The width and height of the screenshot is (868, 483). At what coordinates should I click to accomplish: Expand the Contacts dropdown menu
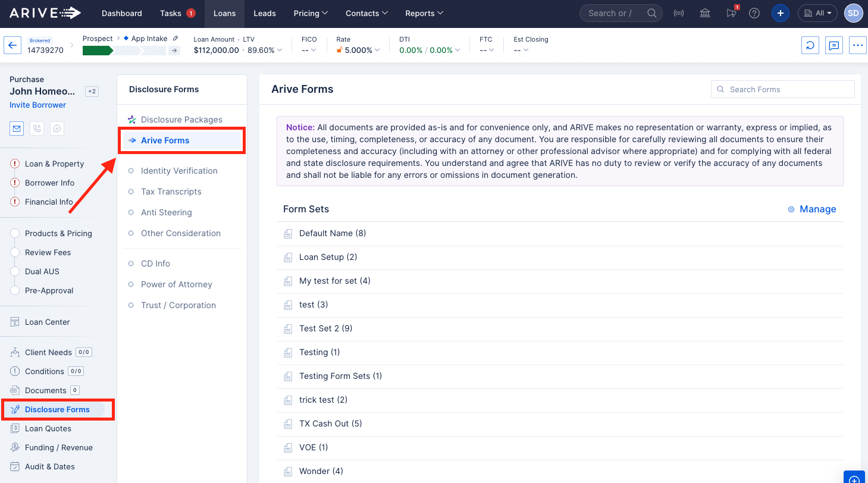(366, 13)
